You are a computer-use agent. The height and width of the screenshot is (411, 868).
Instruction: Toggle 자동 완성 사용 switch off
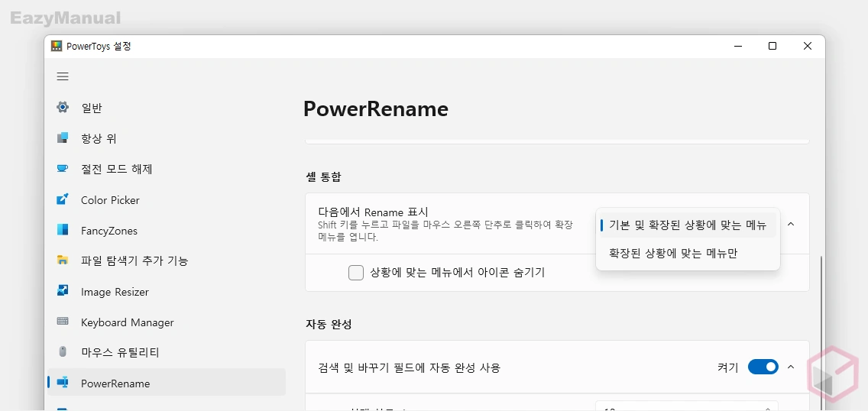pyautogui.click(x=763, y=367)
